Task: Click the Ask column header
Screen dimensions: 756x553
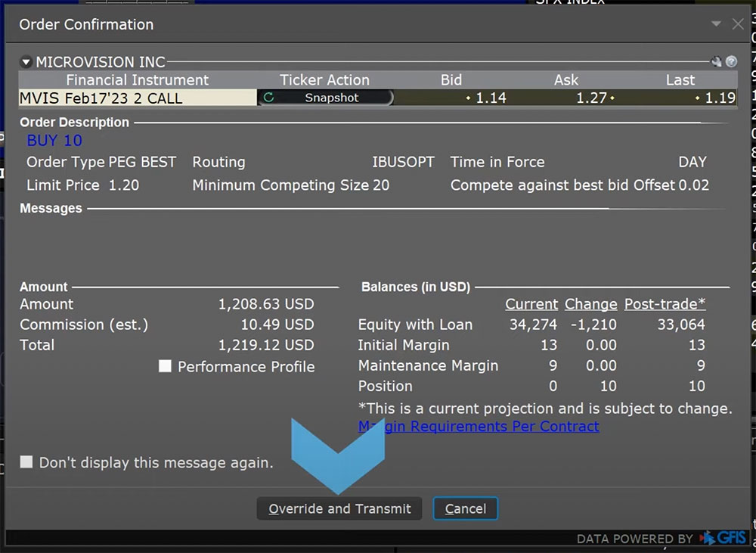Action: point(565,80)
